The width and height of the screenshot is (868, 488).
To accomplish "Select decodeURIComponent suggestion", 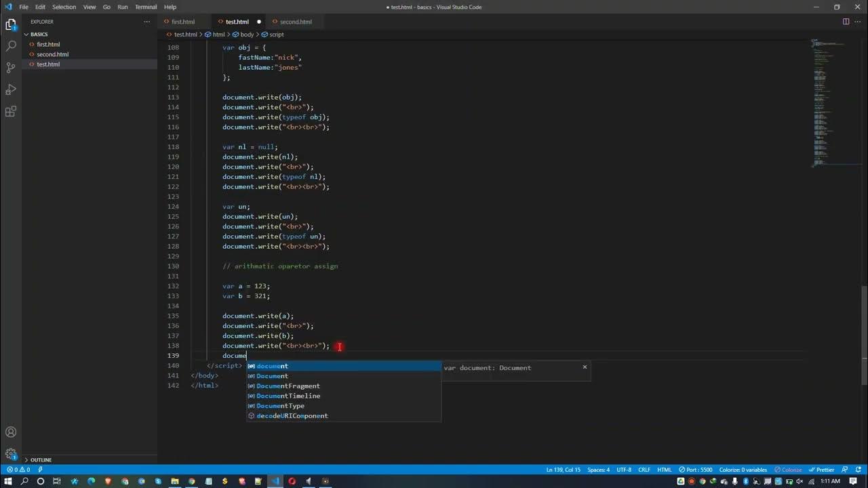I will coord(344,416).
